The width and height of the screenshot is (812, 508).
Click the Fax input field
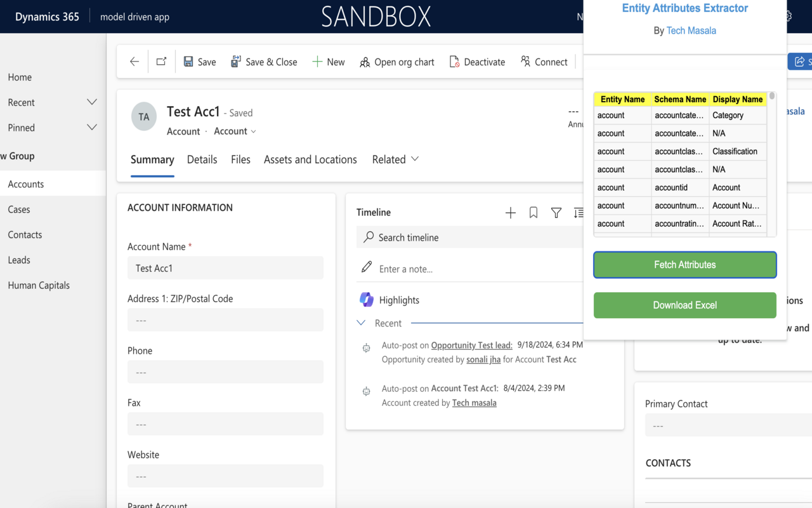click(x=225, y=424)
